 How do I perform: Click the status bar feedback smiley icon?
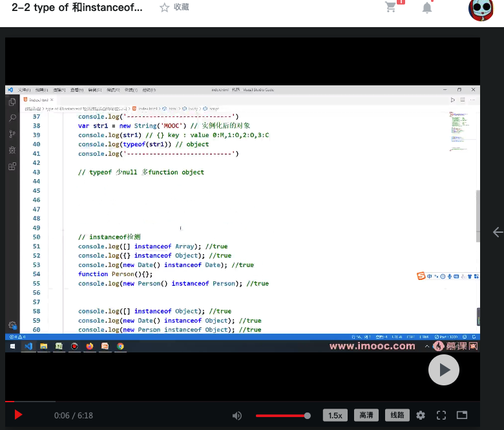pos(465,337)
